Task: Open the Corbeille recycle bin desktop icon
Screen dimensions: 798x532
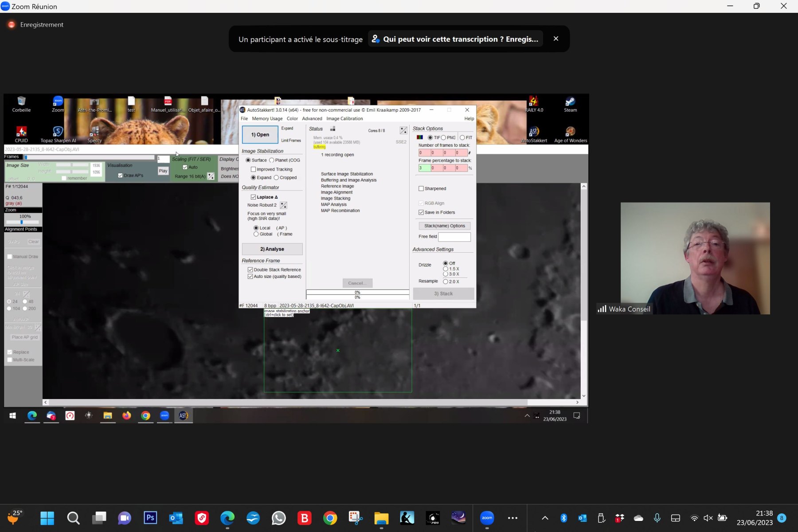Action: (x=21, y=105)
